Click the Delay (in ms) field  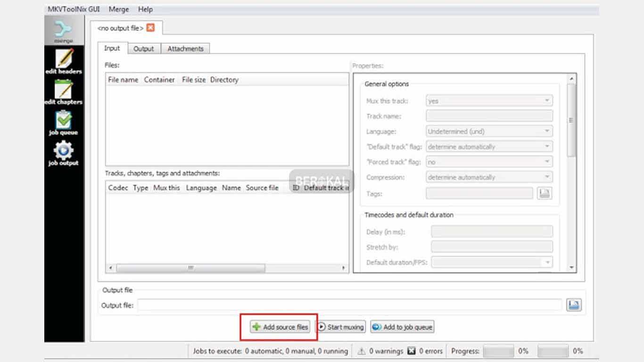click(x=492, y=231)
